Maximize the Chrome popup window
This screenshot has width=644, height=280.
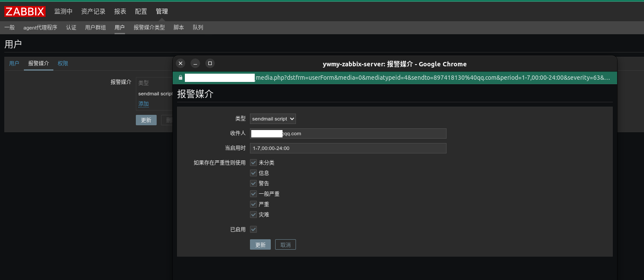[x=210, y=63]
